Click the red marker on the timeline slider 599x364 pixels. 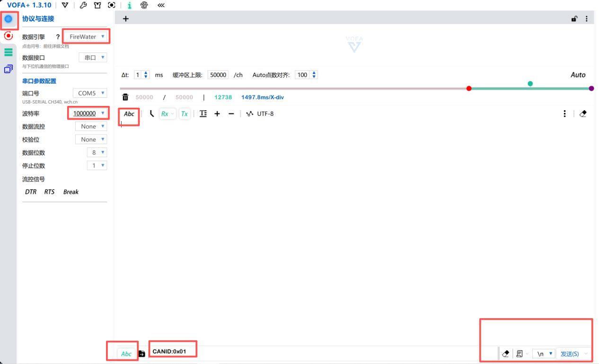pos(469,88)
